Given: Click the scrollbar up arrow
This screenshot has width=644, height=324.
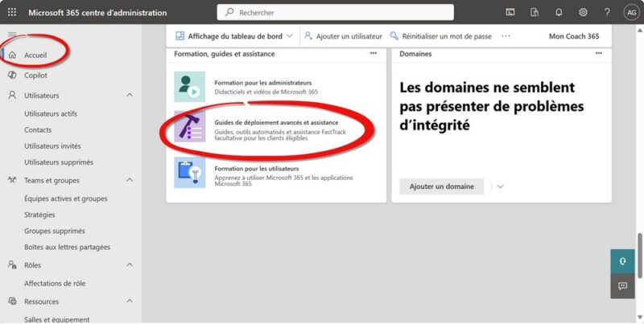Looking at the screenshot, I should (639, 30).
